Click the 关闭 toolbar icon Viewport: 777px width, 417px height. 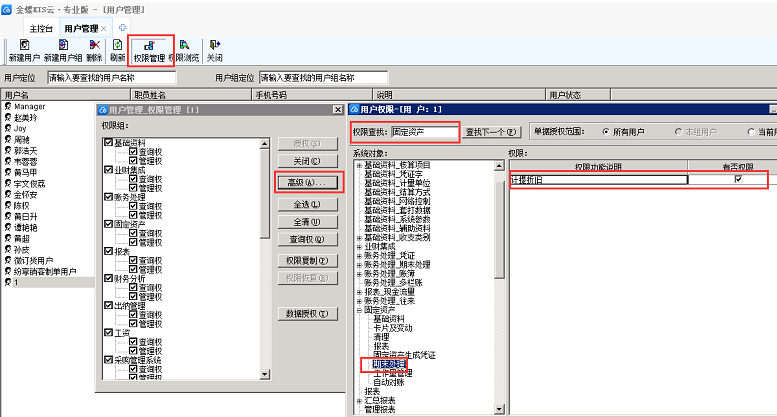[x=214, y=50]
